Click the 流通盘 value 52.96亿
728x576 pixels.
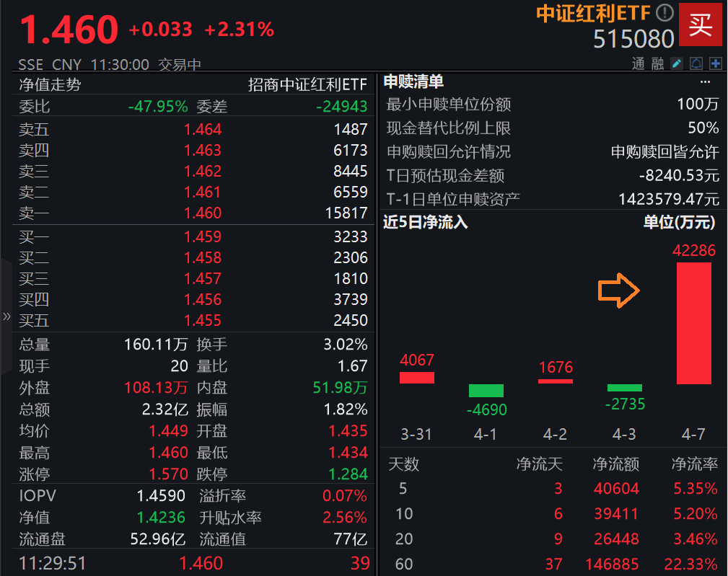(157, 539)
